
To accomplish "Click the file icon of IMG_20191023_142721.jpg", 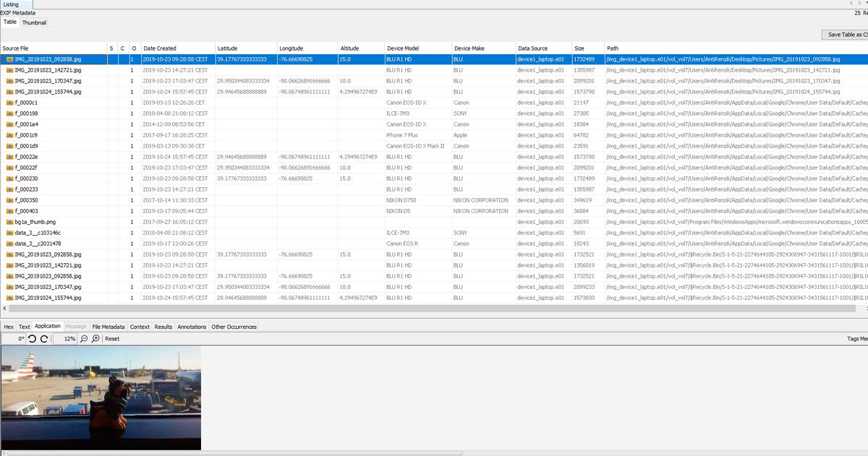I will (9, 70).
